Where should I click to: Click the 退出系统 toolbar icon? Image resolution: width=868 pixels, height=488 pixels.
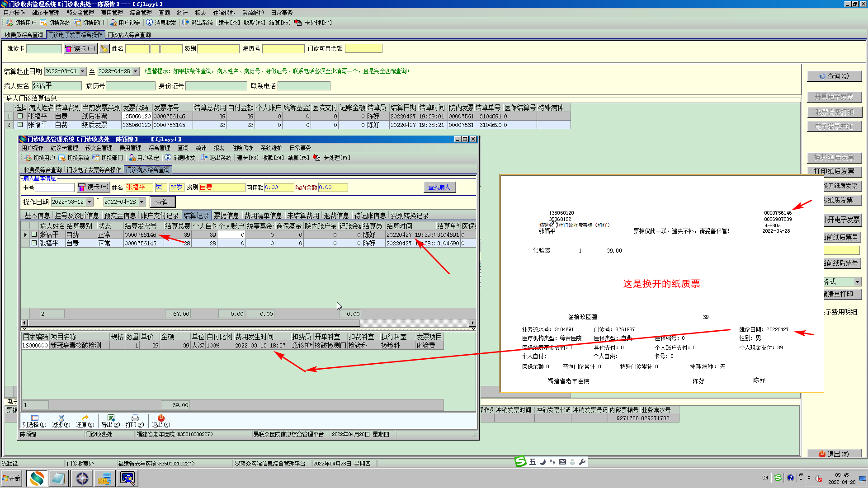[185, 23]
